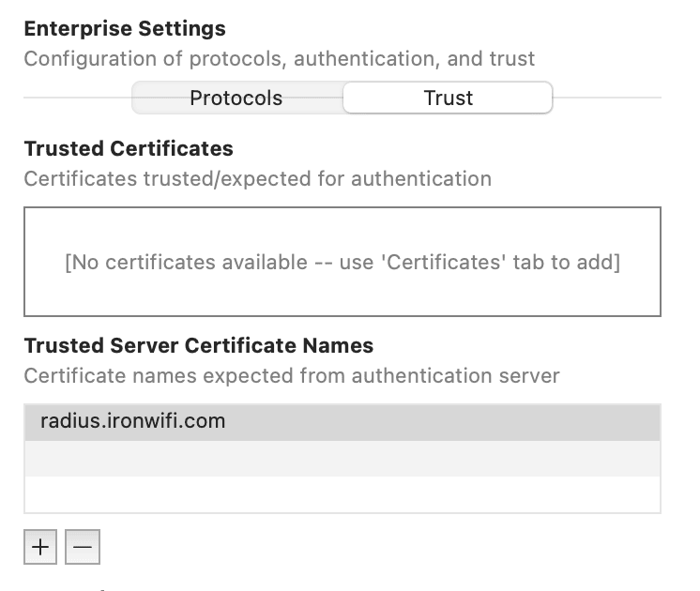
Task: Click the blank third row of server names list
Action: (342, 494)
